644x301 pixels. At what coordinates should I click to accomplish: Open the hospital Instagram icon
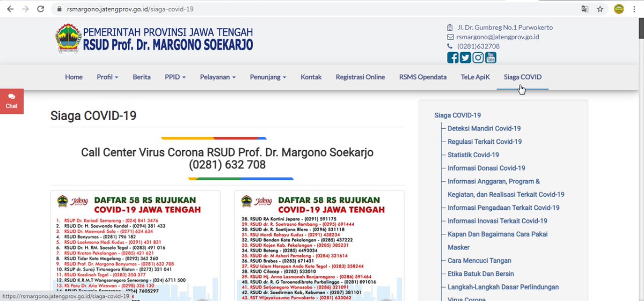(x=478, y=58)
